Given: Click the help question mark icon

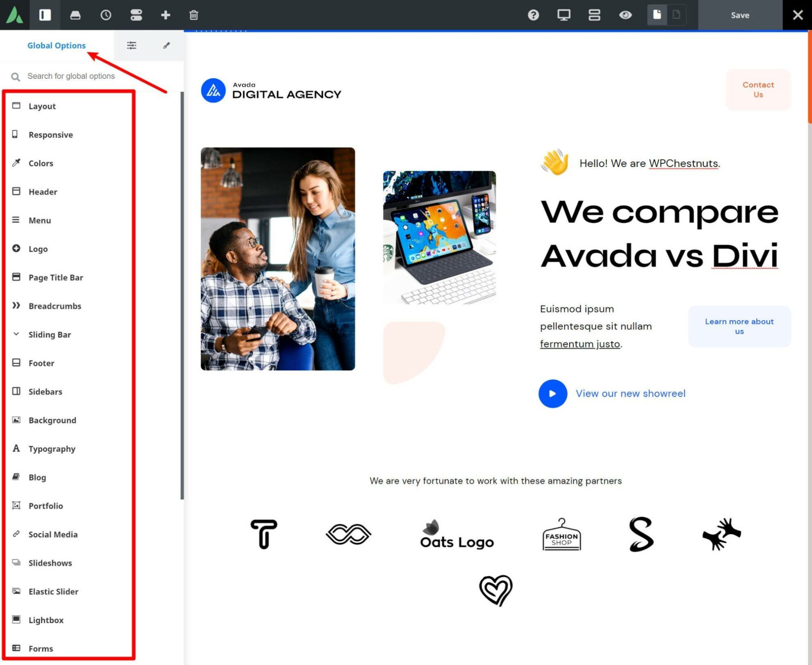Looking at the screenshot, I should 534,15.
